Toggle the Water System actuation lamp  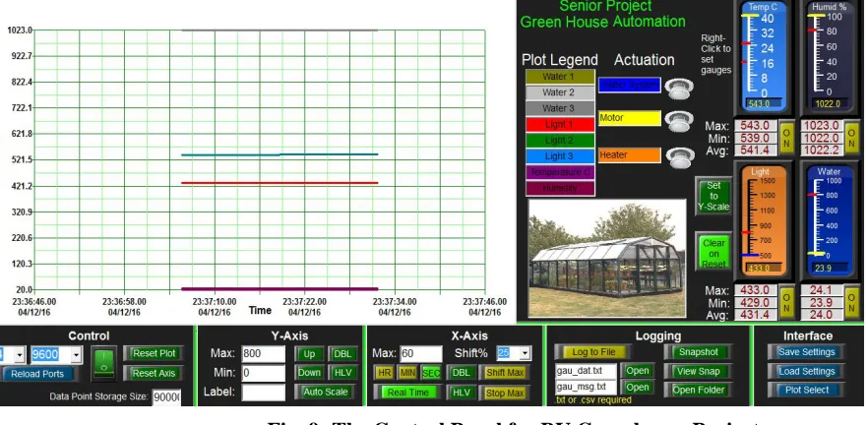[x=679, y=89]
